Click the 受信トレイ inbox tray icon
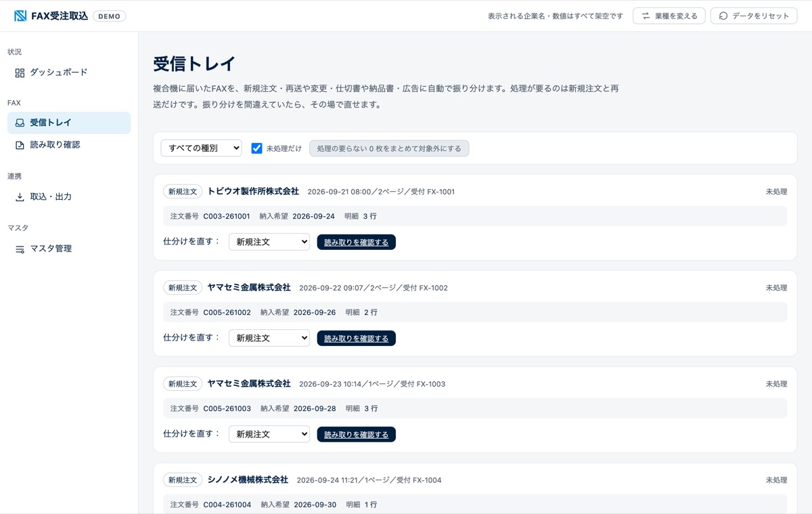 point(20,123)
